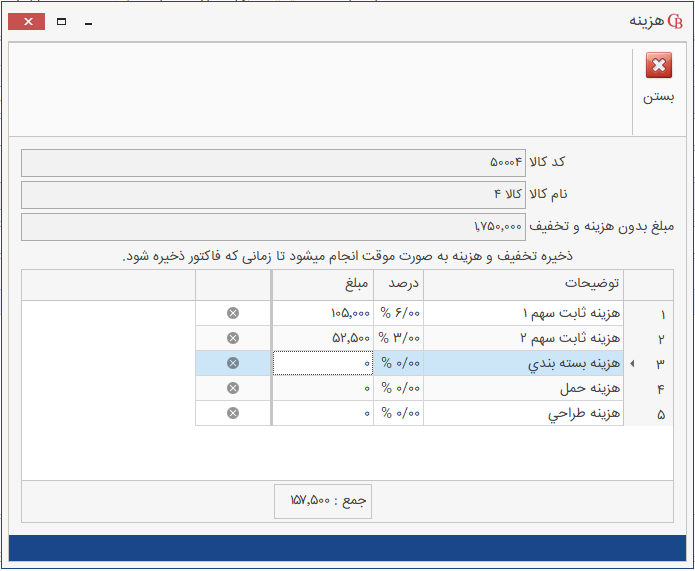The width and height of the screenshot is (695, 571).
Task: Remove row 1 هزینه ثابت سهم ۱
Action: (x=233, y=313)
